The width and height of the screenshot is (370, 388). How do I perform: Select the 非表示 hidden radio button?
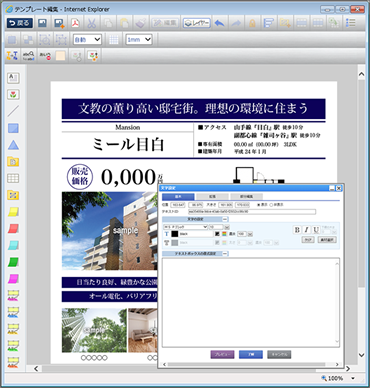click(x=271, y=205)
